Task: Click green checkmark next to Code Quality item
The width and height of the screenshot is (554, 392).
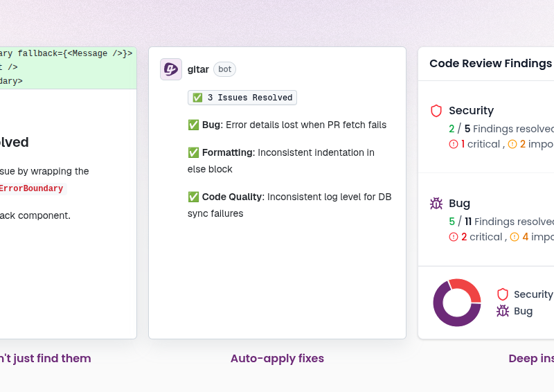Action: coord(193,197)
